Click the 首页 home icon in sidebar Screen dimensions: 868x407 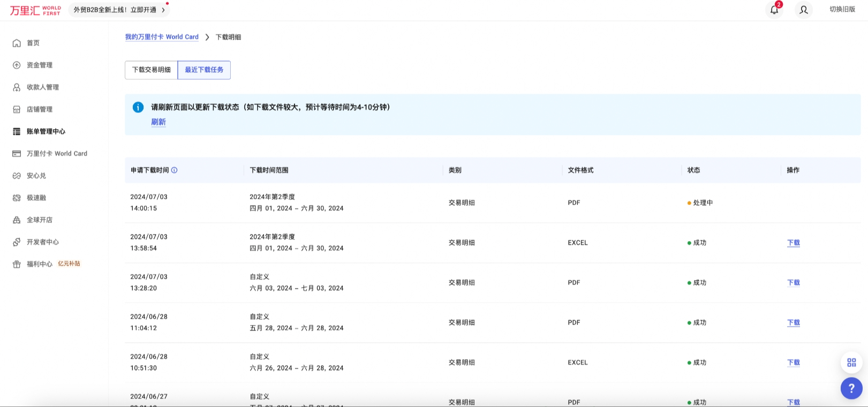(17, 43)
